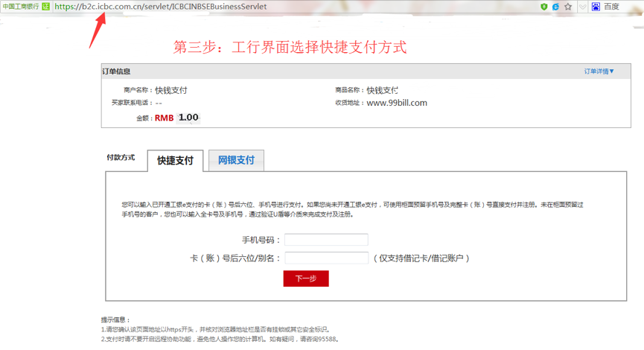
Task: Click the green shield icon in address bar
Action: [x=543, y=7]
